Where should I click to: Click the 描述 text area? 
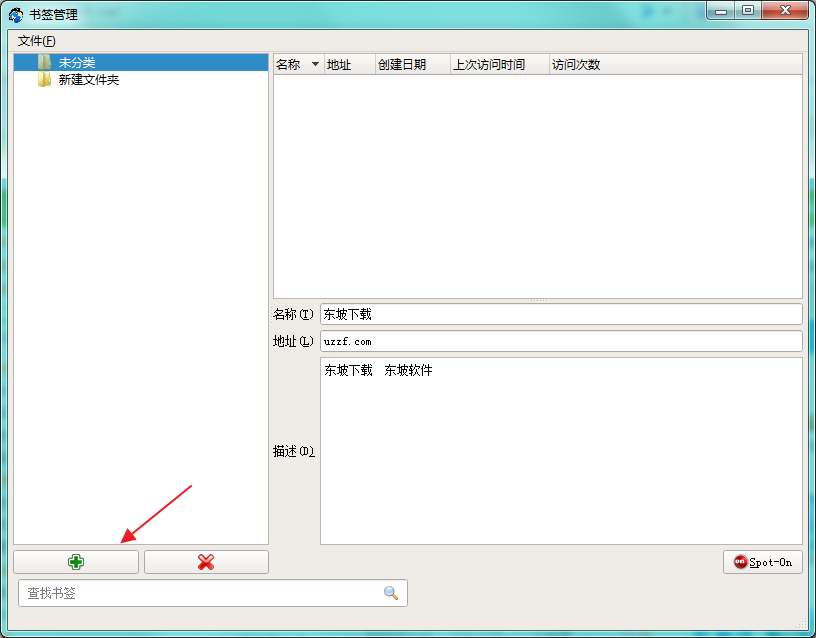tap(561, 451)
